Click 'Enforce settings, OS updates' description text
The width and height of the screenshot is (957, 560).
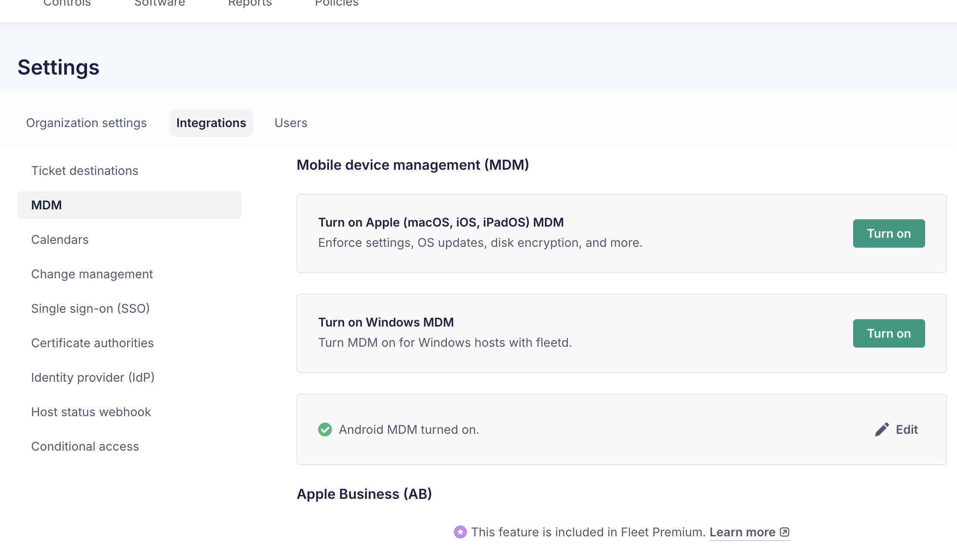click(x=480, y=243)
